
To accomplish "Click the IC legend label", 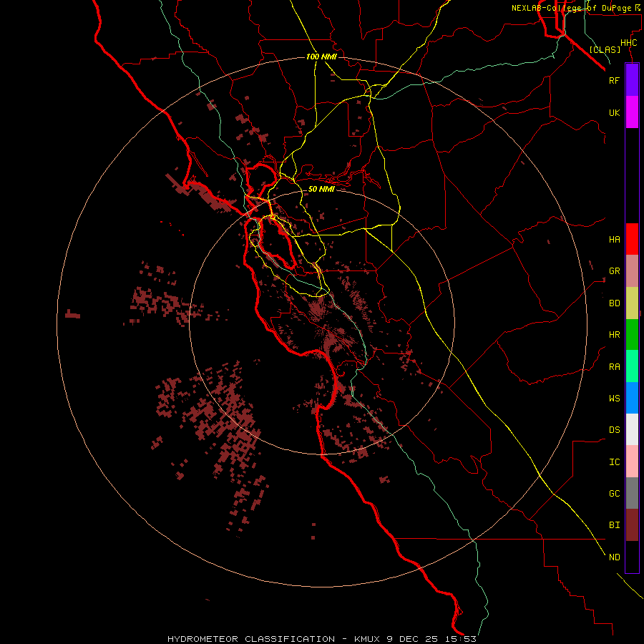I will point(614,462).
